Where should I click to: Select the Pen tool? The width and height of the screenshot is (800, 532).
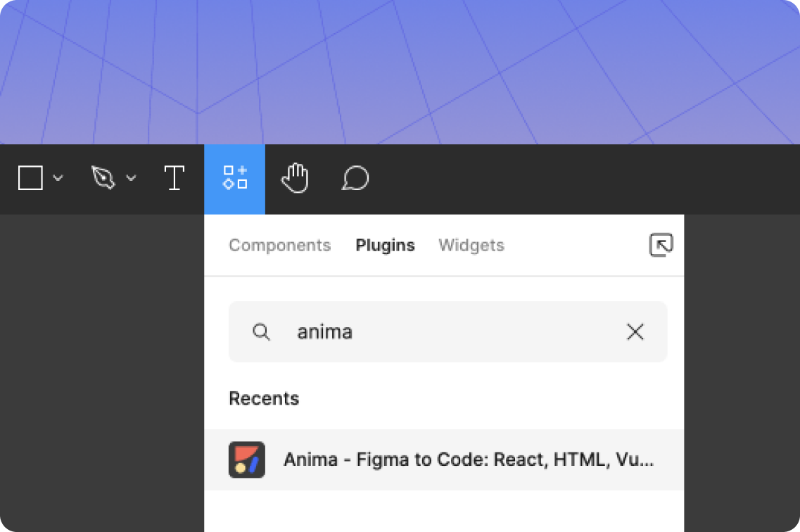pos(103,179)
